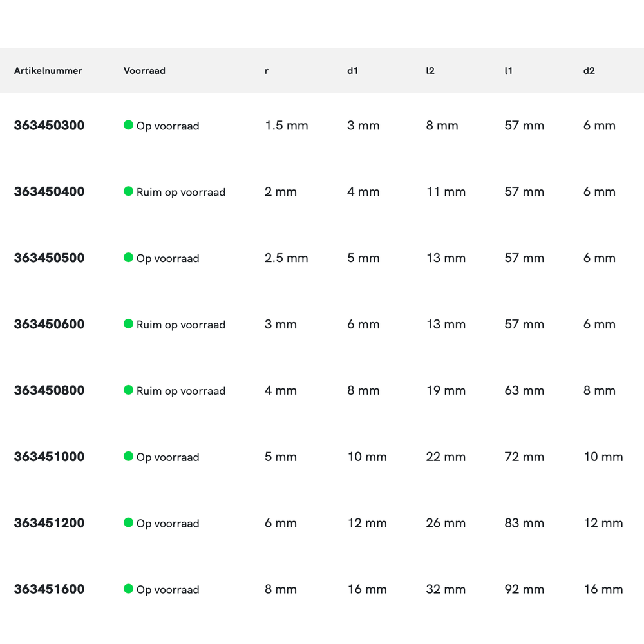Viewport: 644px width, 644px height.
Task: Click the green availability dot for 363450500
Action: 128,258
